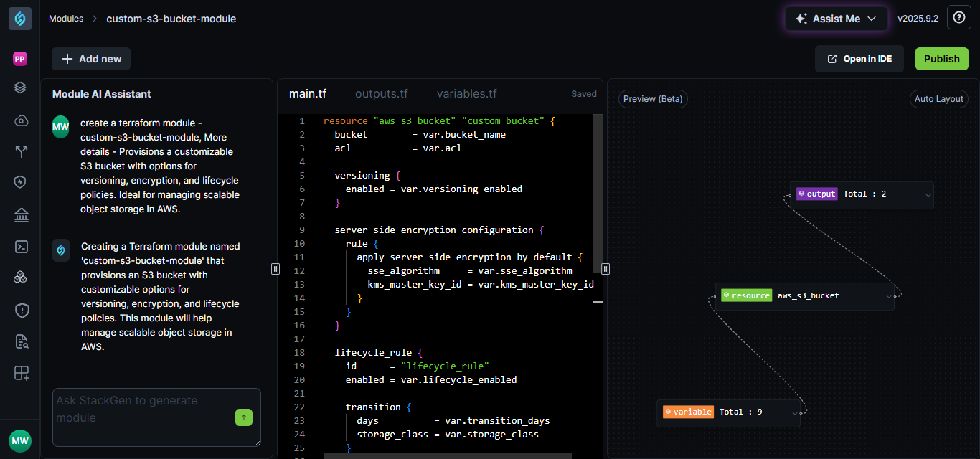Switch to the variables.tf tab
Image resolution: width=980 pixels, height=459 pixels.
coord(466,94)
